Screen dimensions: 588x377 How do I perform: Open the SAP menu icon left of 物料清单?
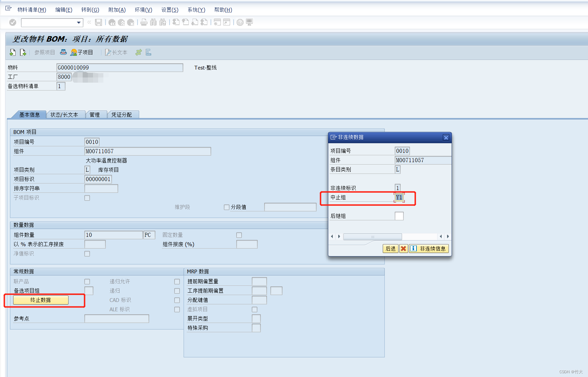tap(9, 9)
